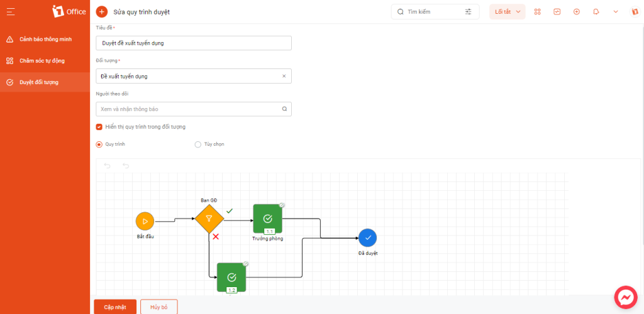644x314 pixels.
Task: Open Cảnh báo thông minh sidebar menu
Action: (45, 40)
